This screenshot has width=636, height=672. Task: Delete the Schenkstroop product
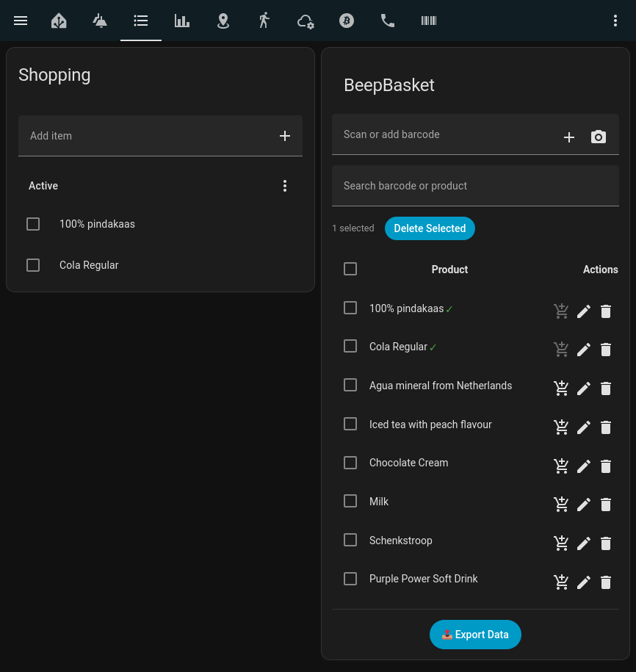click(606, 543)
